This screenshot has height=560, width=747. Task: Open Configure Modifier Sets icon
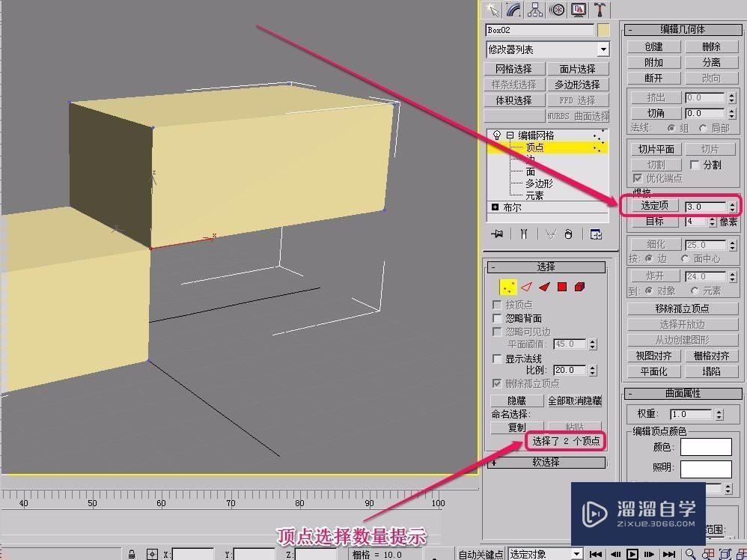596,234
